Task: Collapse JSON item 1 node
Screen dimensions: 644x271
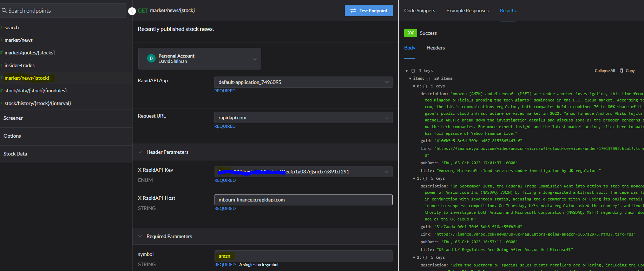Action: [414, 179]
